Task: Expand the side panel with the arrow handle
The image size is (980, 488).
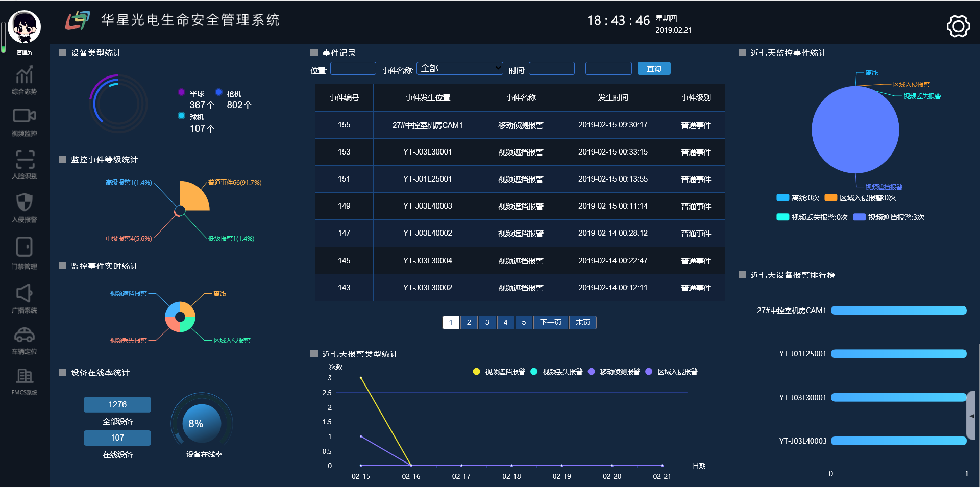Action: click(x=971, y=416)
